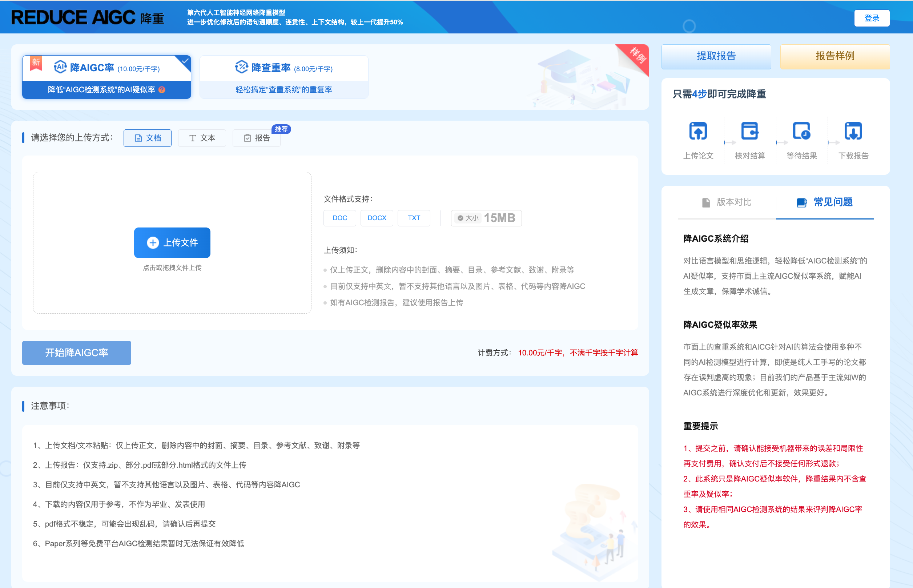913x588 pixels.
Task: Choose 文档 upload method
Action: 148,138
